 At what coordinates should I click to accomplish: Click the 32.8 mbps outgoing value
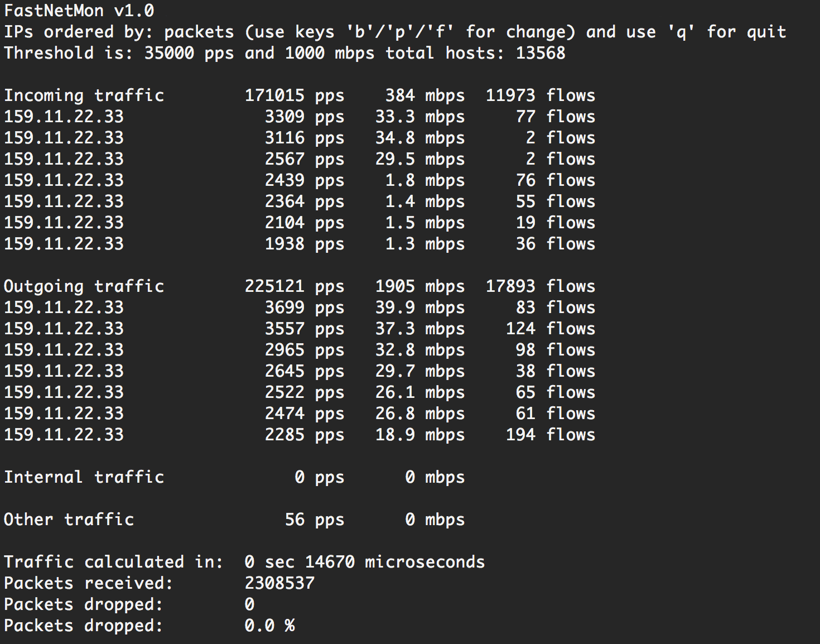point(419,350)
